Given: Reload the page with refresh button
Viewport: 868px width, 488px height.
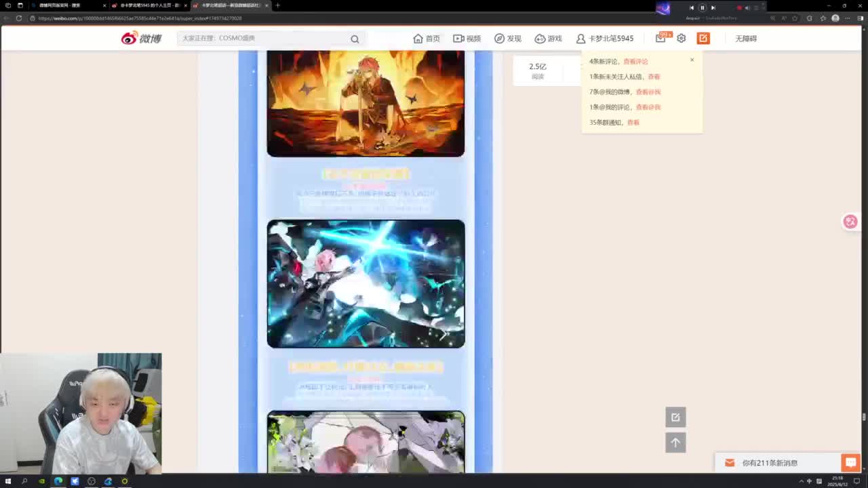Looking at the screenshot, I should point(19,18).
